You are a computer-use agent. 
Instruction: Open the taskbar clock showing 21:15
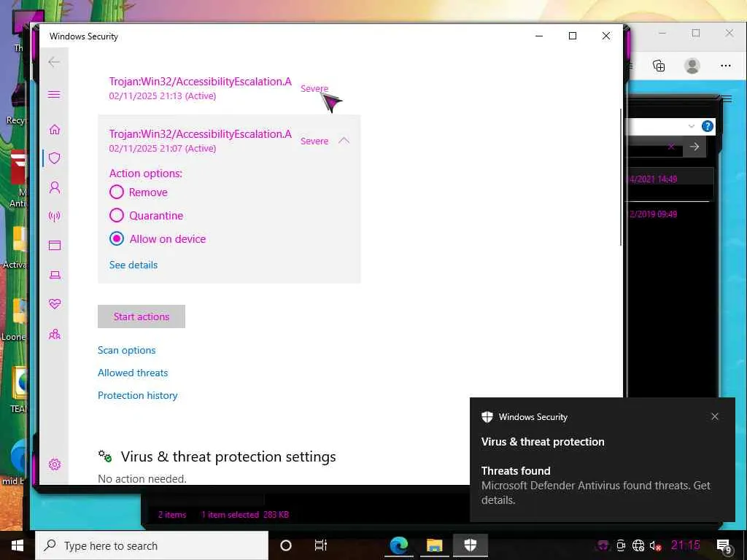686,545
